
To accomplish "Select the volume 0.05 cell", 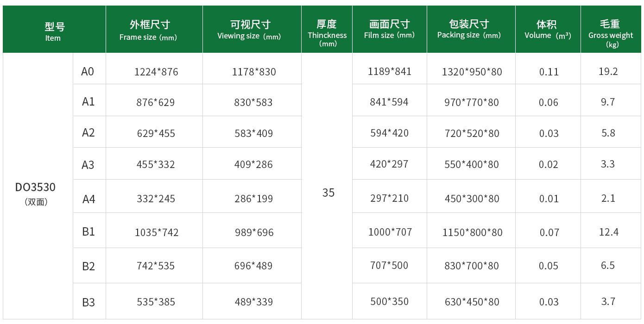I will click(x=549, y=266).
